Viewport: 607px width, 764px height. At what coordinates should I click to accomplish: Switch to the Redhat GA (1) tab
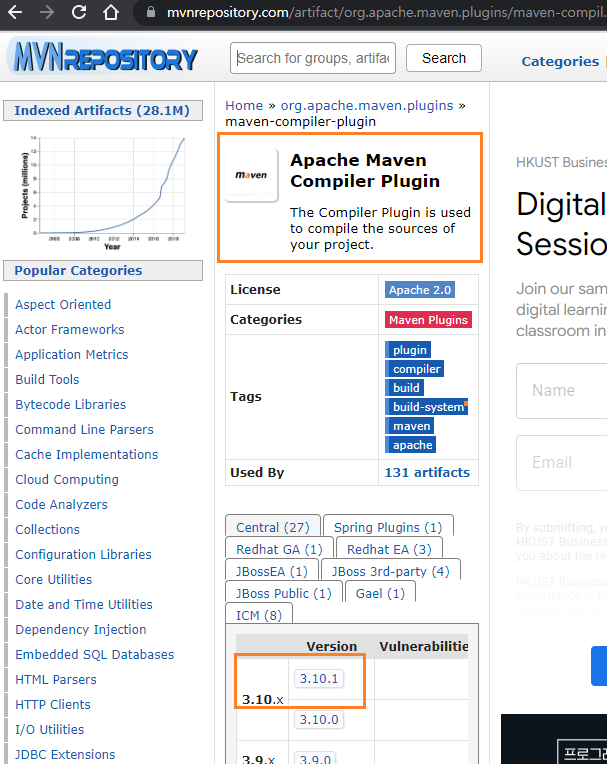coord(279,549)
